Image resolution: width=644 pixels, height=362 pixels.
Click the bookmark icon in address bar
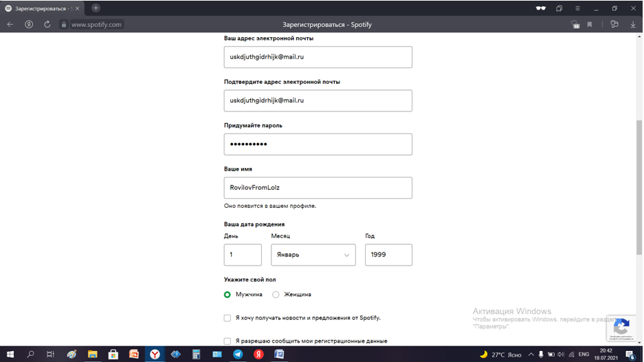click(x=590, y=24)
